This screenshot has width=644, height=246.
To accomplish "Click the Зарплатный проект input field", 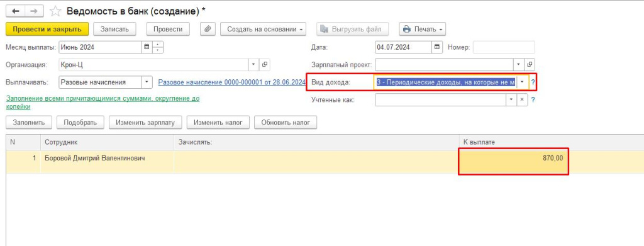I will (445, 64).
